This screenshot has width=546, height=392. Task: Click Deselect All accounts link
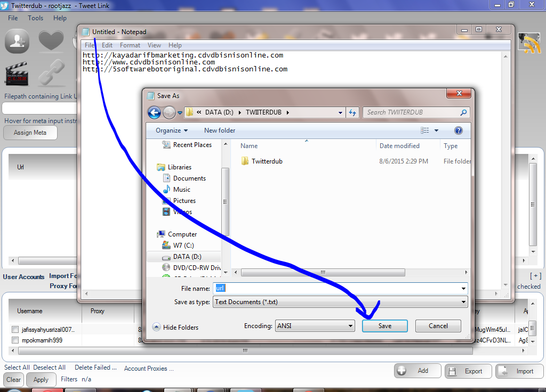49,367
